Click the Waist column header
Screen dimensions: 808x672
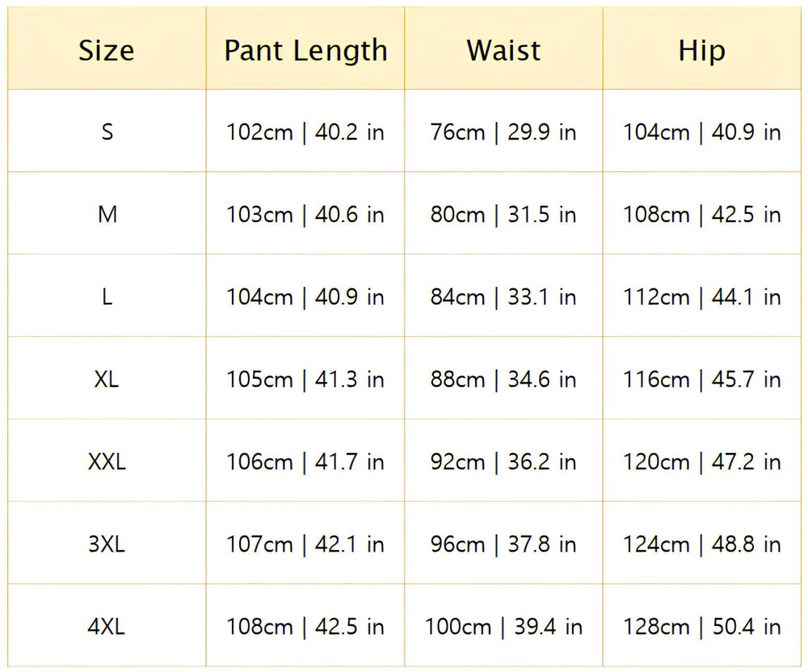click(x=503, y=50)
